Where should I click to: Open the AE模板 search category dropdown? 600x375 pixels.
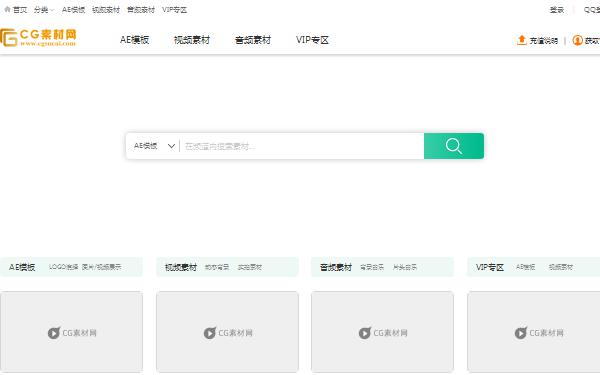click(x=154, y=146)
